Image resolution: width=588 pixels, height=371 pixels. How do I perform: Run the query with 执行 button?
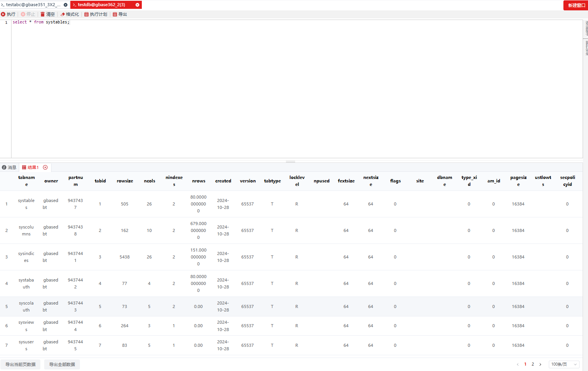coord(8,14)
